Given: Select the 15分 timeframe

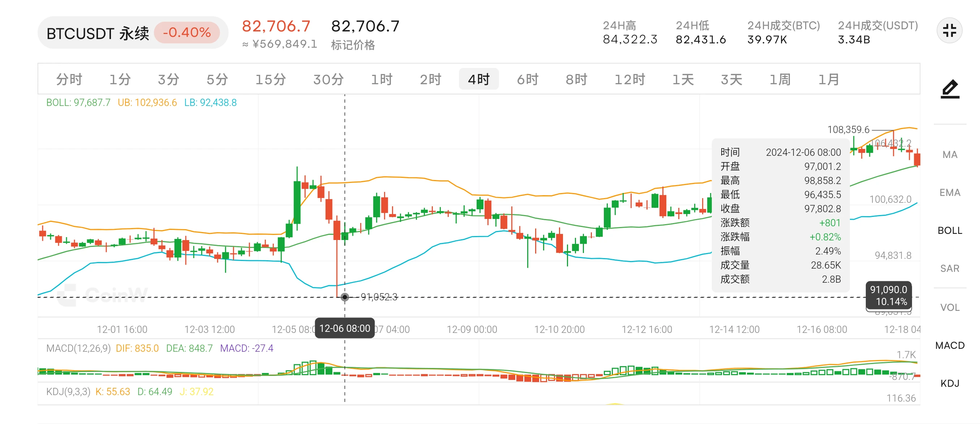Looking at the screenshot, I should click(271, 79).
